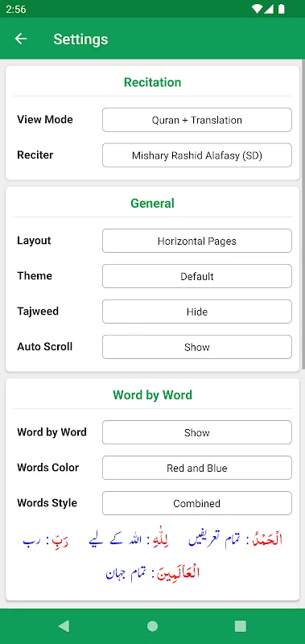Tap the General section header
This screenshot has height=644, width=305.
pos(152,204)
